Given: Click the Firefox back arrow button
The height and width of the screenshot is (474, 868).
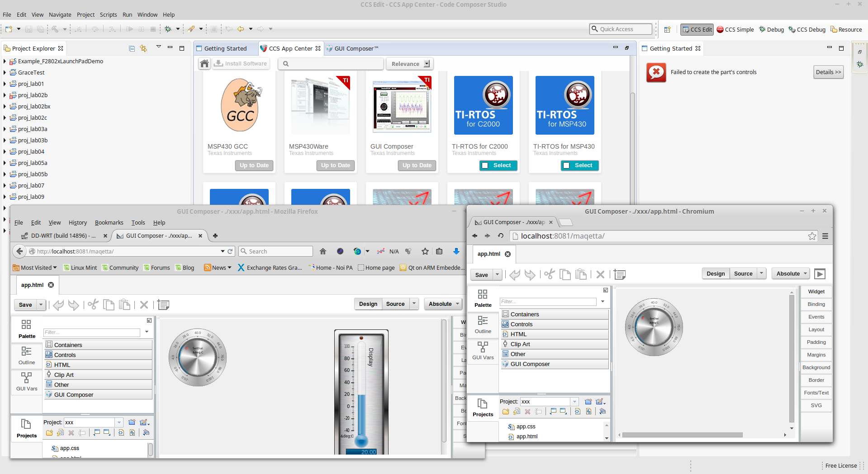Looking at the screenshot, I should pyautogui.click(x=19, y=251).
